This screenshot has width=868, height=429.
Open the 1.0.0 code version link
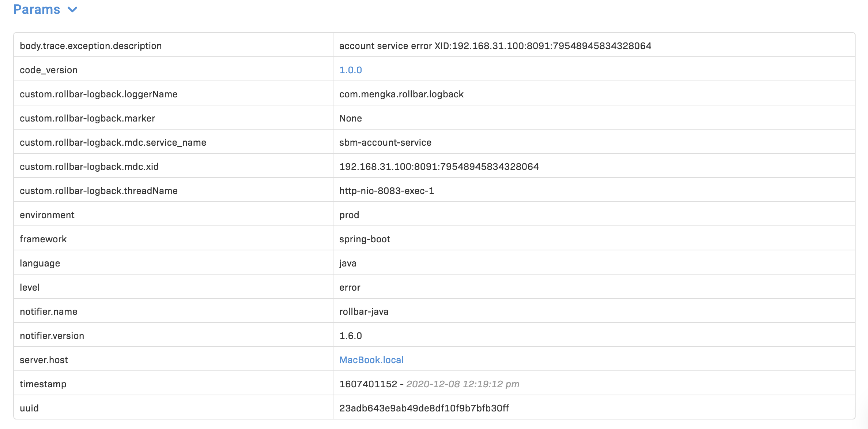[350, 70]
